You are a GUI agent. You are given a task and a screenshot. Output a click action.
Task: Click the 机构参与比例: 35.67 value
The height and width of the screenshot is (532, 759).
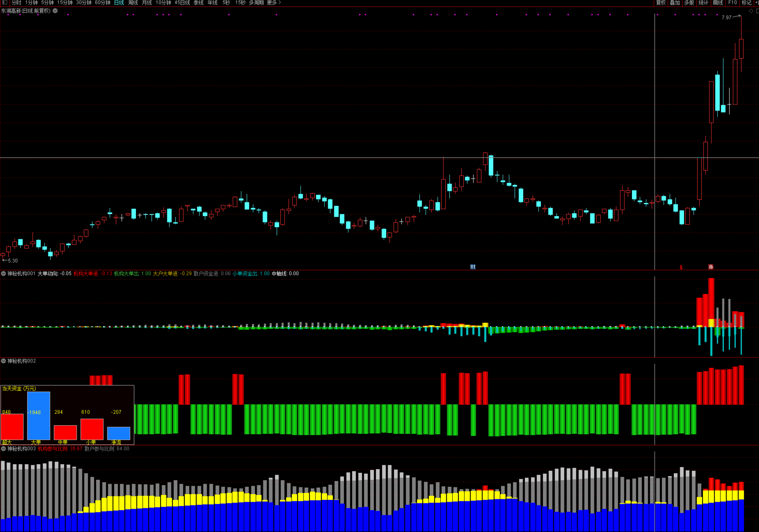pos(60,448)
